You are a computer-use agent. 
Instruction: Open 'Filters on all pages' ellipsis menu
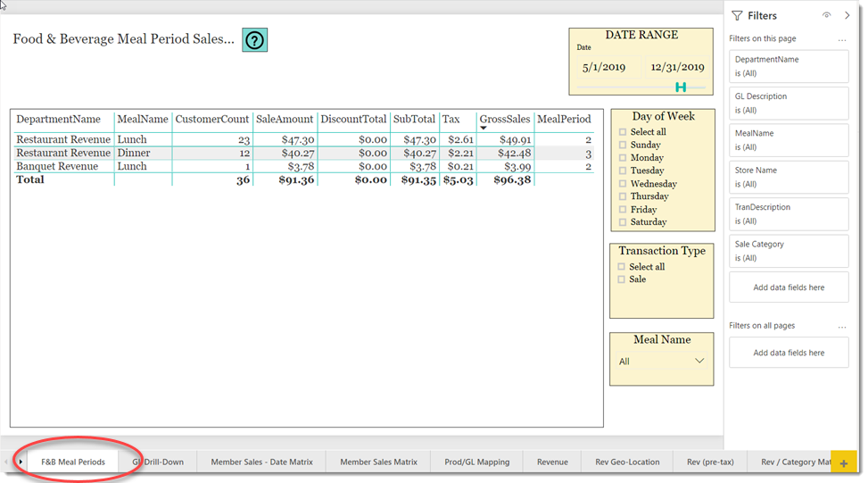click(841, 326)
